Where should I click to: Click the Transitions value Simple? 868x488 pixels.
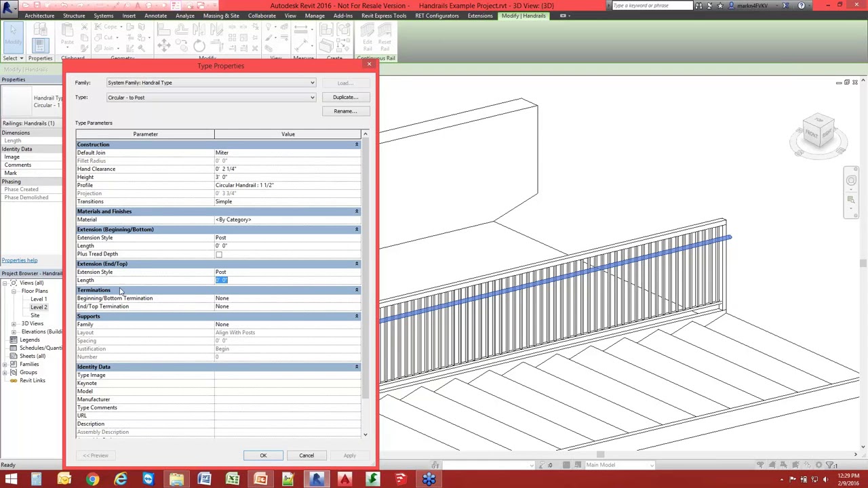pos(288,201)
